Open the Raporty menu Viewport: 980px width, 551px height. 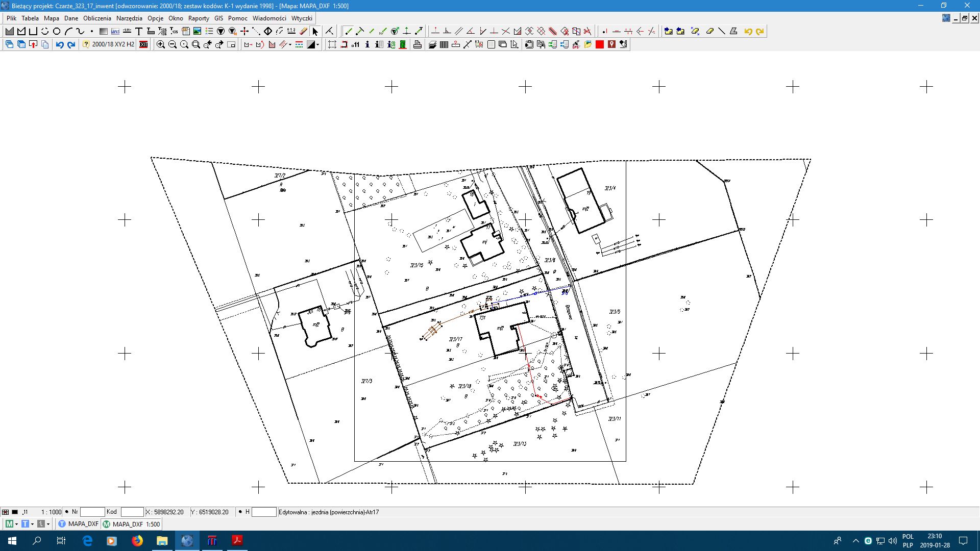tap(199, 18)
